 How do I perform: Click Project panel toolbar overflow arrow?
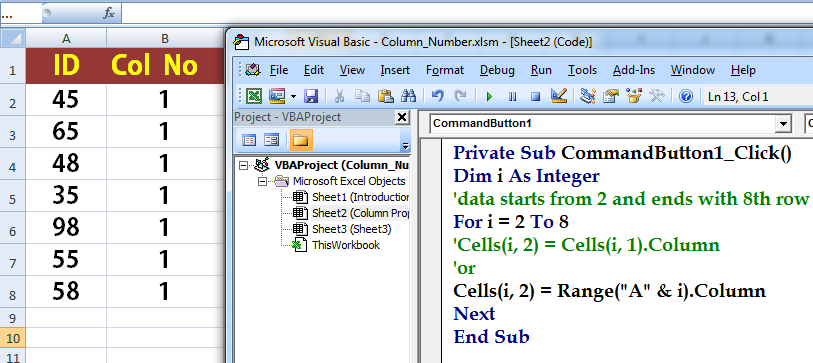click(405, 146)
